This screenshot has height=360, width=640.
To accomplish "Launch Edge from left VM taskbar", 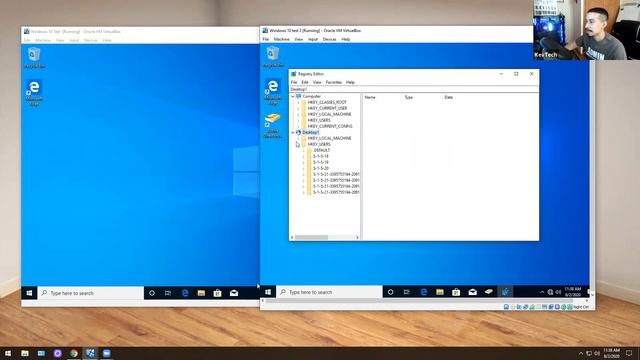I will click(x=185, y=293).
